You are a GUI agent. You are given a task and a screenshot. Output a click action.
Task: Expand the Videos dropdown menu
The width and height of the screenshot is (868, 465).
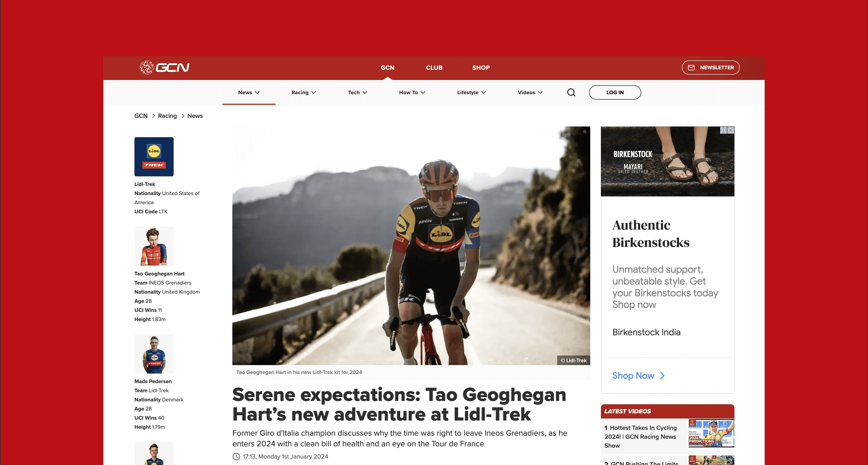click(530, 92)
